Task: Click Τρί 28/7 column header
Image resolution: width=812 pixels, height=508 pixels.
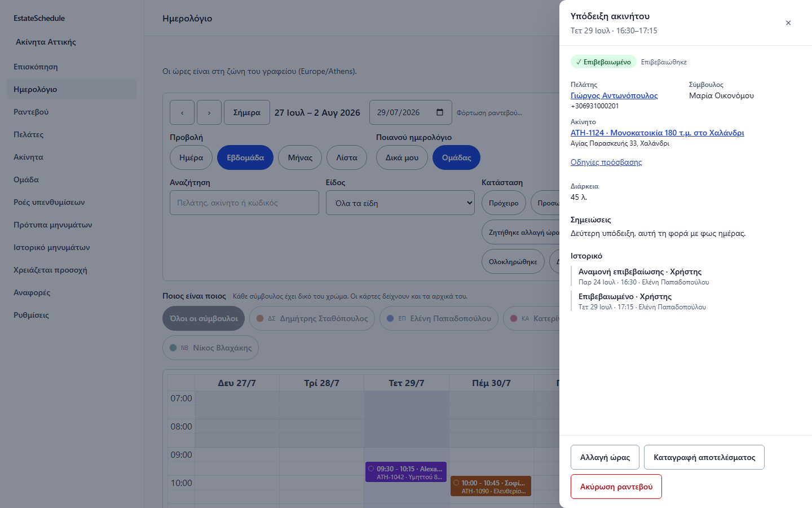Action: coord(321,383)
